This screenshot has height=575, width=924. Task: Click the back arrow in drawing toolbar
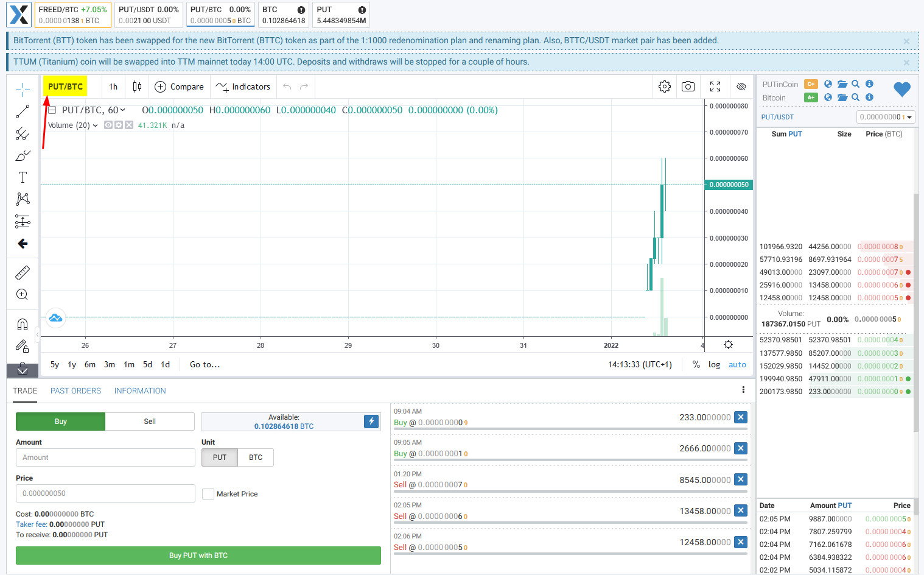click(x=23, y=244)
